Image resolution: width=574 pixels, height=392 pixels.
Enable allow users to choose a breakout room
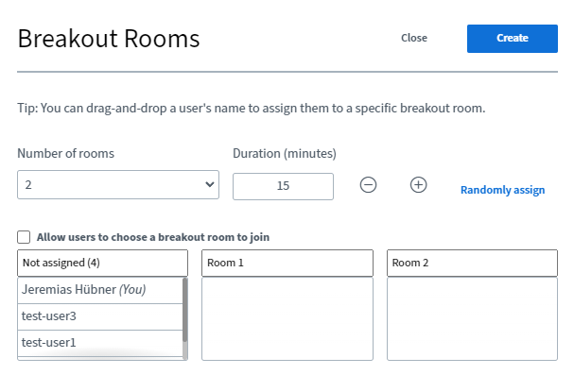(25, 237)
